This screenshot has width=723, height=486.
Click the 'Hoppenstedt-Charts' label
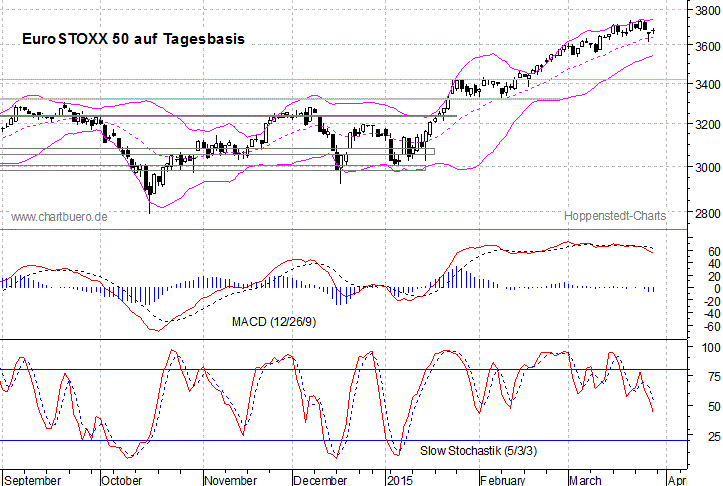coord(615,216)
